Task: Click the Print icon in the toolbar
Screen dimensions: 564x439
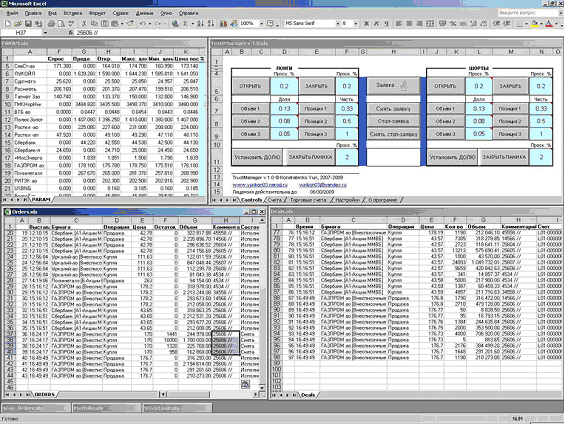Action: tap(51, 24)
